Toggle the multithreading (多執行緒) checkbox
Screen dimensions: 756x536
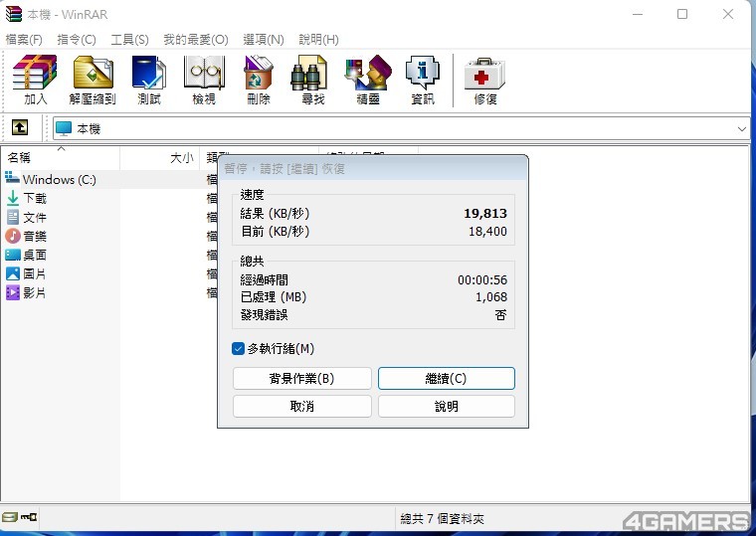click(238, 348)
